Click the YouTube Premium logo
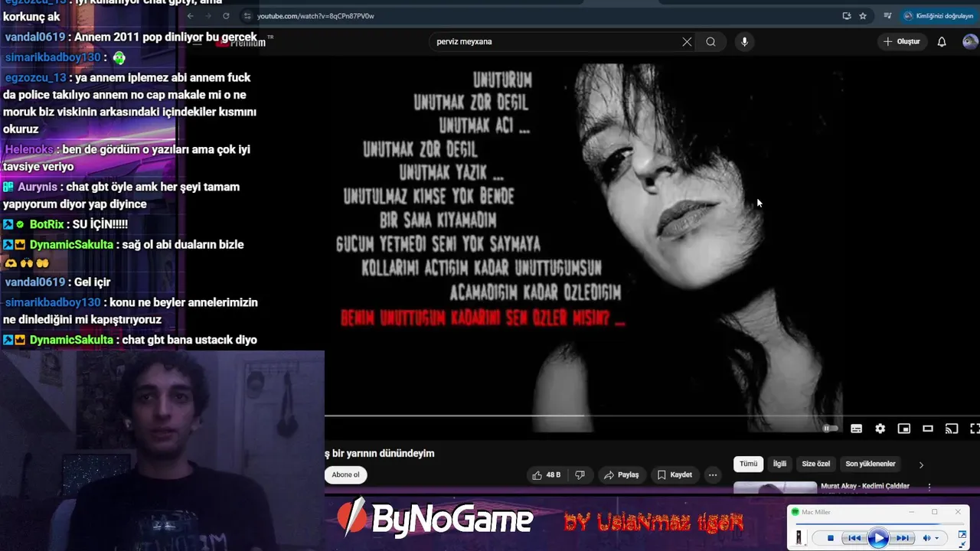Image resolution: width=980 pixels, height=551 pixels. [243, 42]
